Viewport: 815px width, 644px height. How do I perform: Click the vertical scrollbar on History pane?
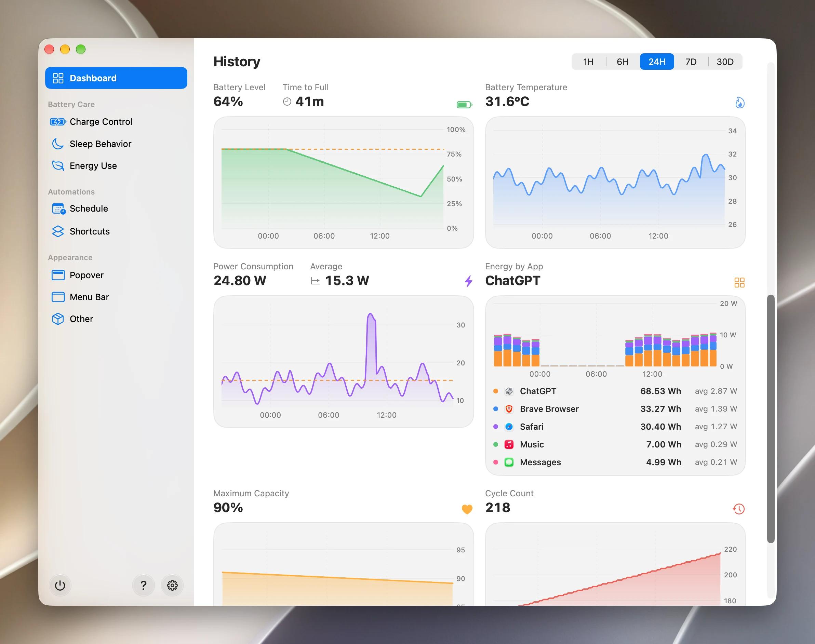(771, 418)
